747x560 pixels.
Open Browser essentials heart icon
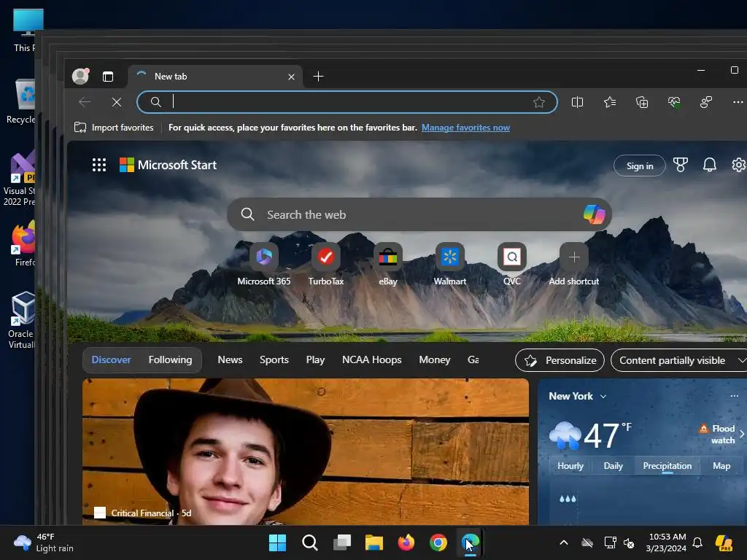(x=673, y=102)
